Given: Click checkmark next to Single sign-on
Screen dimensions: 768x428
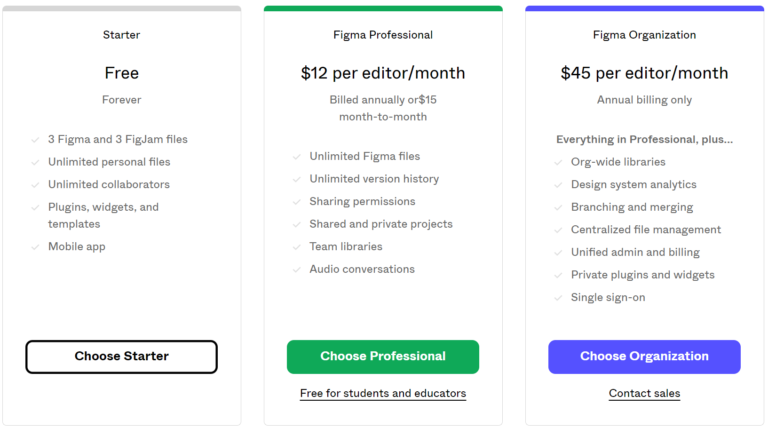Looking at the screenshot, I should pos(558,298).
